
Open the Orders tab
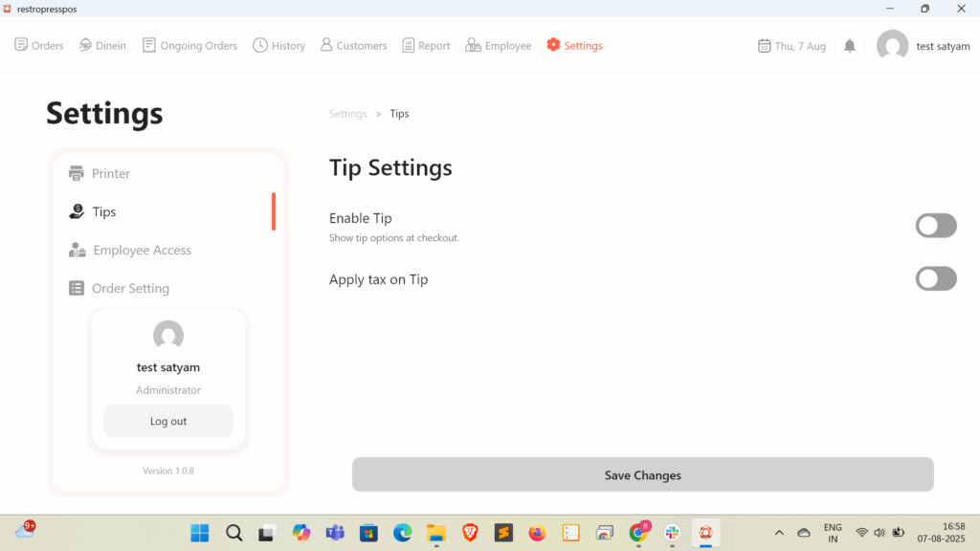tap(39, 45)
